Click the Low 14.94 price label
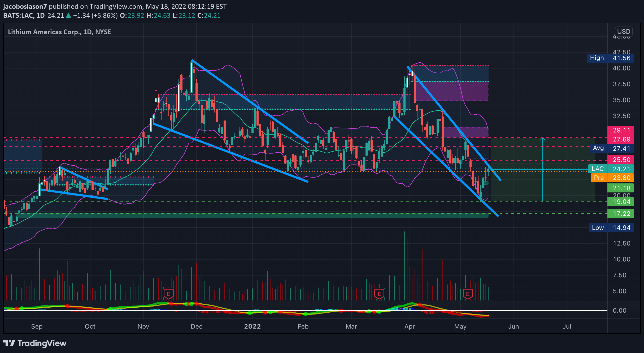644x353 pixels. point(611,228)
